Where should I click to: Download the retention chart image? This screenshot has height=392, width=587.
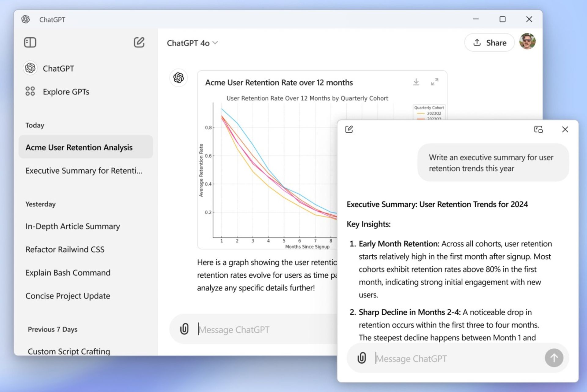(x=416, y=82)
